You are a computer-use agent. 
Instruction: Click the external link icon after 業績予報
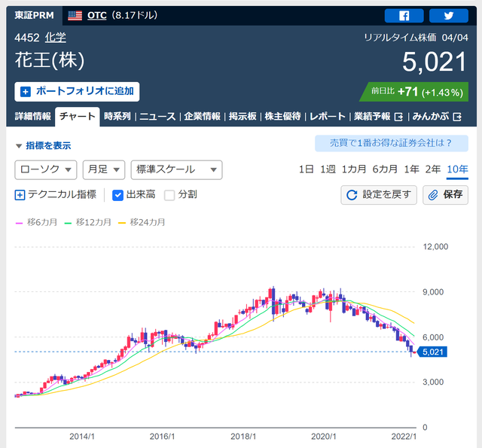(x=398, y=117)
